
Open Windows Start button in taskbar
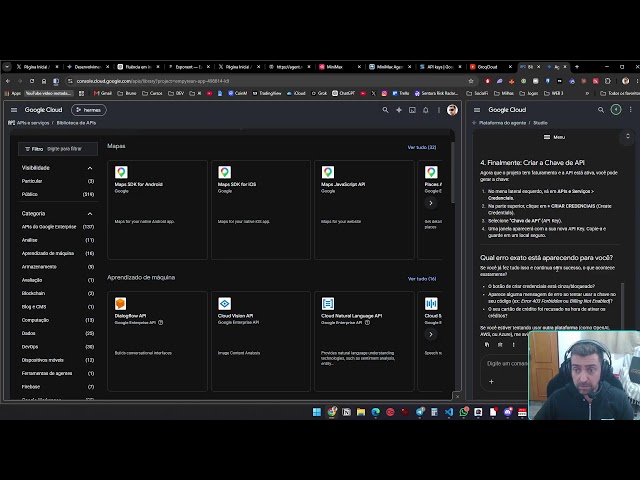point(317,412)
